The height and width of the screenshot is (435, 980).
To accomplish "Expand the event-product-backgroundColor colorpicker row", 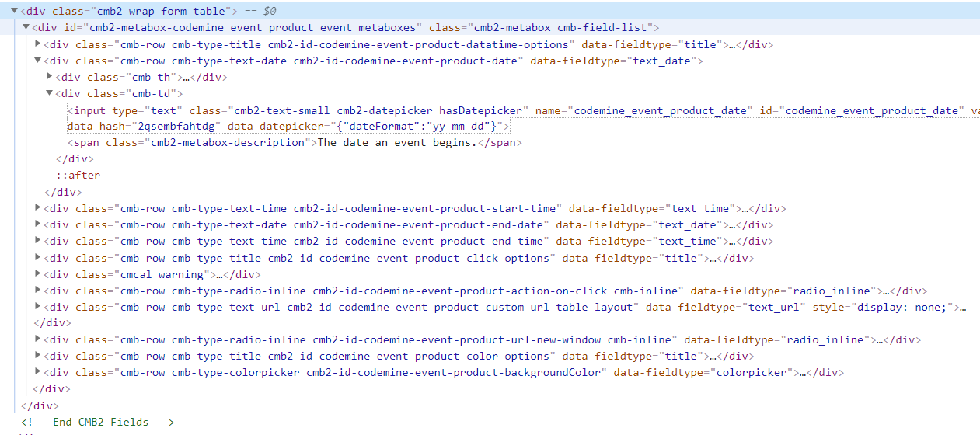I will (38, 372).
